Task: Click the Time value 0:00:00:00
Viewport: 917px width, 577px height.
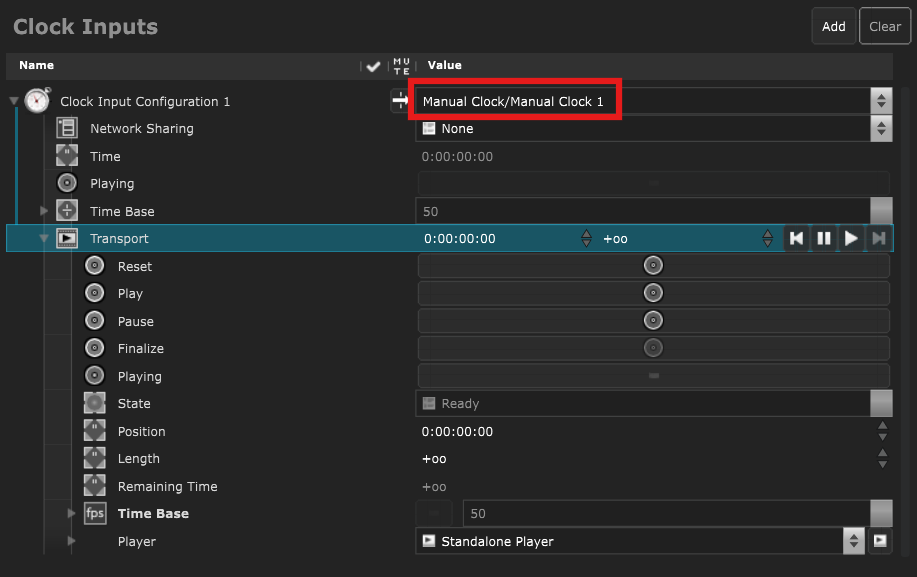Action: click(x=457, y=157)
